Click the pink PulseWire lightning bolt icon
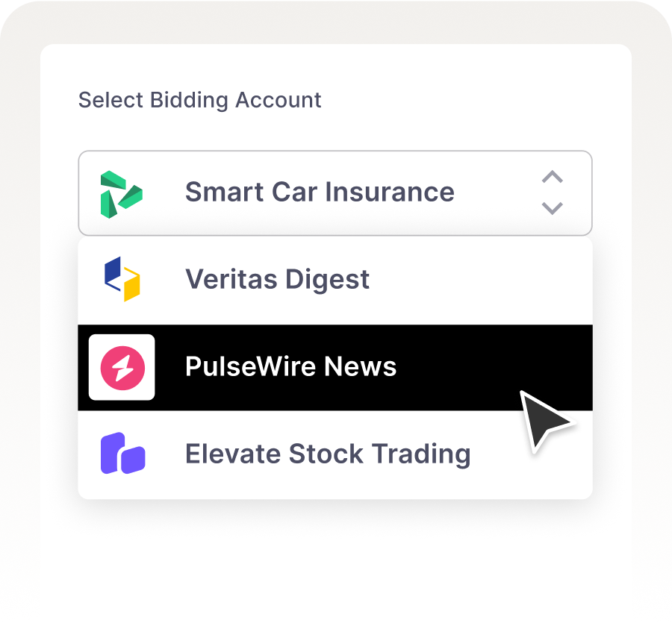Screen dimensions: 672x623 point(122,367)
